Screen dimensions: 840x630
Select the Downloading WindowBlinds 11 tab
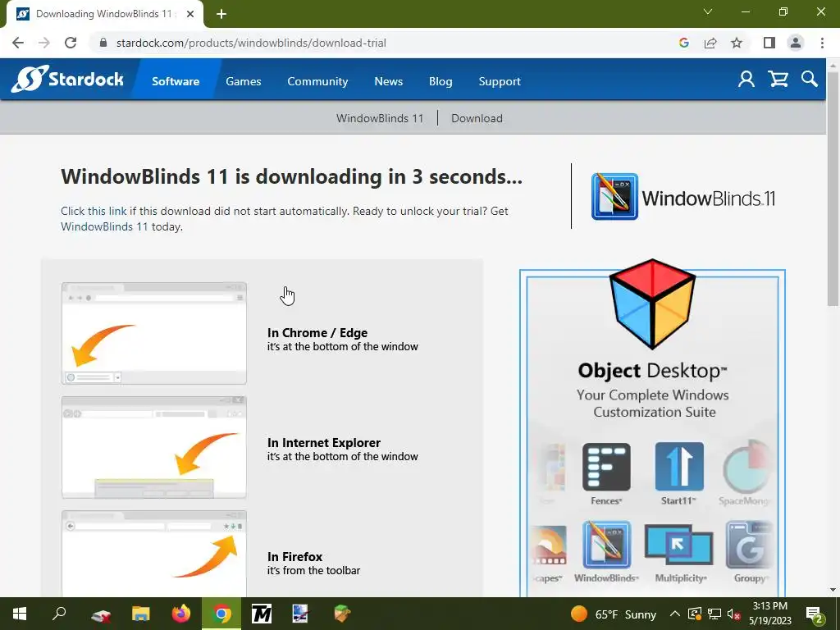point(104,14)
